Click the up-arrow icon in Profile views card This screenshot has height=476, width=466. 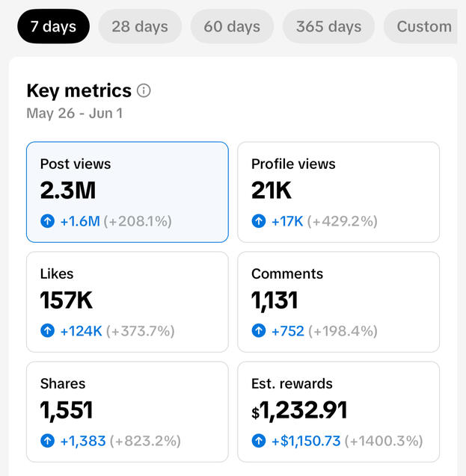259,221
